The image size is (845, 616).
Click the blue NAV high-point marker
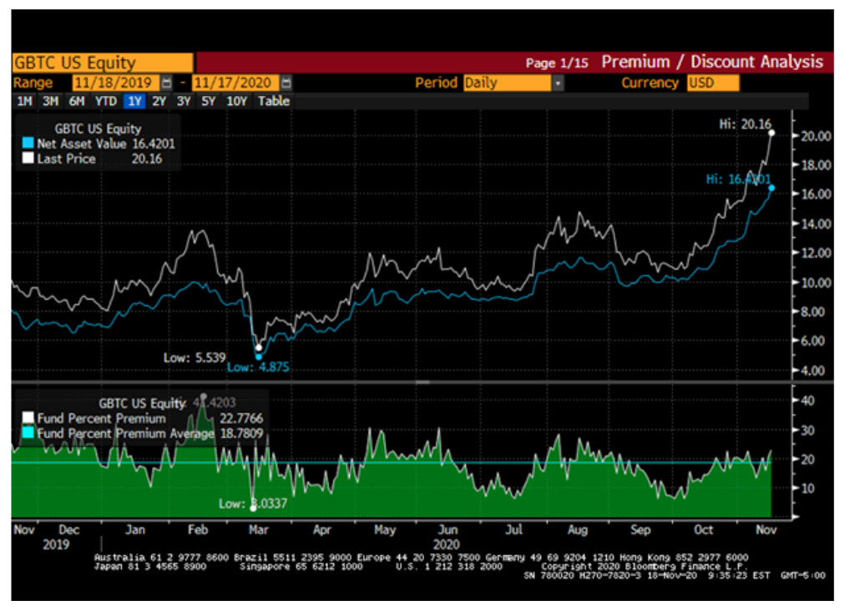(x=772, y=188)
